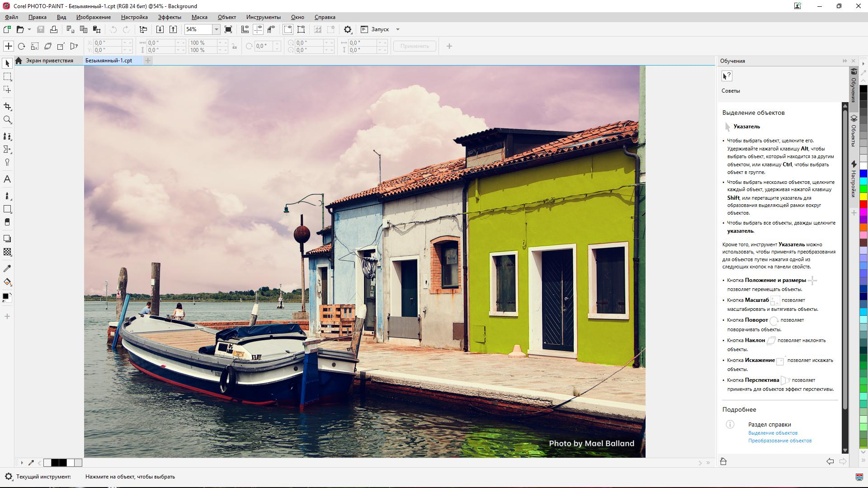Open the Эффекты menu
Viewport: 868px width, 488px height.
(x=169, y=17)
